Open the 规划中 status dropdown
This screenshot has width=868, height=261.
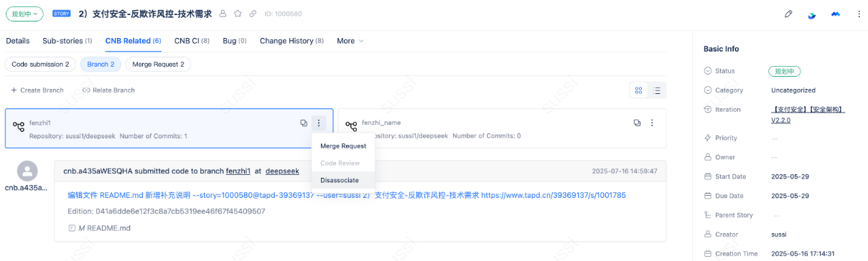pyautogui.click(x=25, y=14)
